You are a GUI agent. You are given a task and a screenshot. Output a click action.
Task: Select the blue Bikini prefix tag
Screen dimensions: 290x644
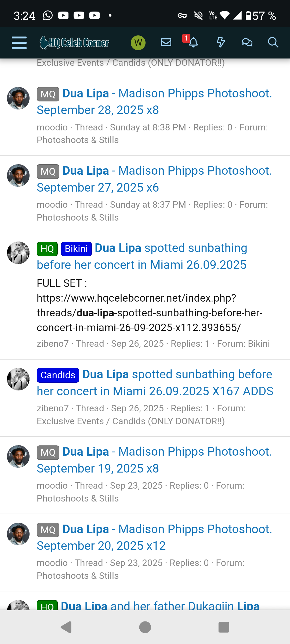click(76, 249)
